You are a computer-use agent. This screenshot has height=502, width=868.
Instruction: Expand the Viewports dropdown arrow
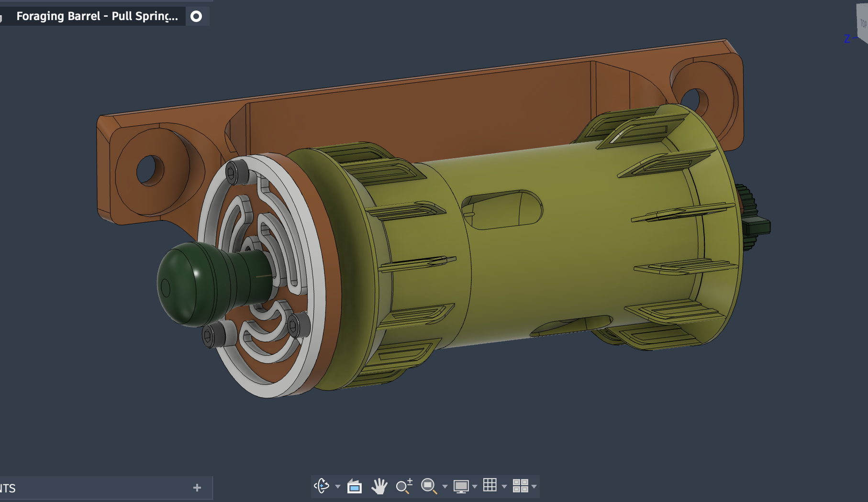[x=534, y=487]
